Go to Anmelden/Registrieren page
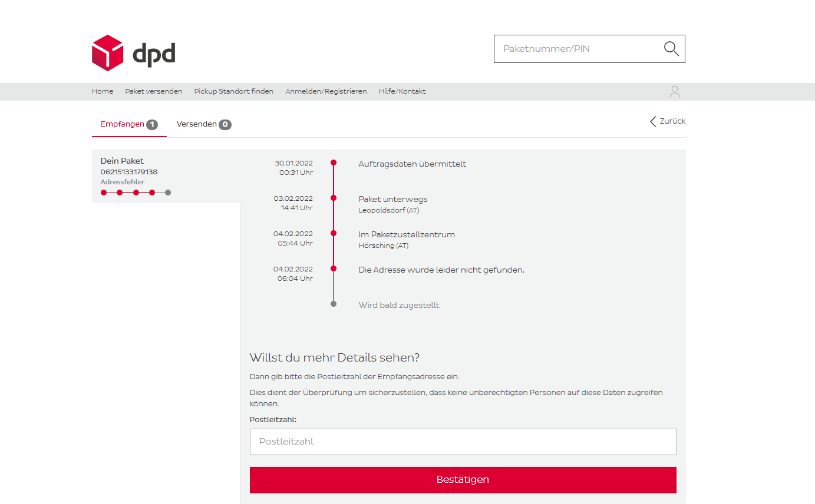Image resolution: width=815 pixels, height=504 pixels. (326, 91)
